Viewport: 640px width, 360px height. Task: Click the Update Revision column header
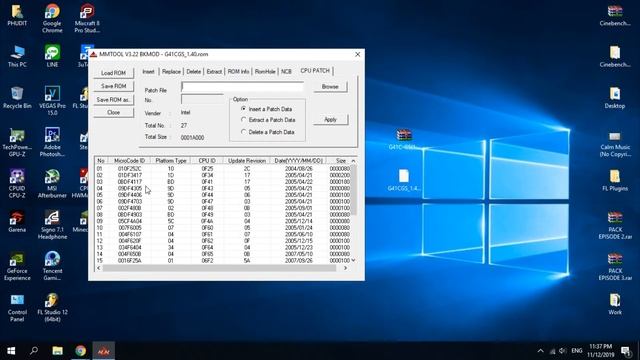[x=247, y=160]
